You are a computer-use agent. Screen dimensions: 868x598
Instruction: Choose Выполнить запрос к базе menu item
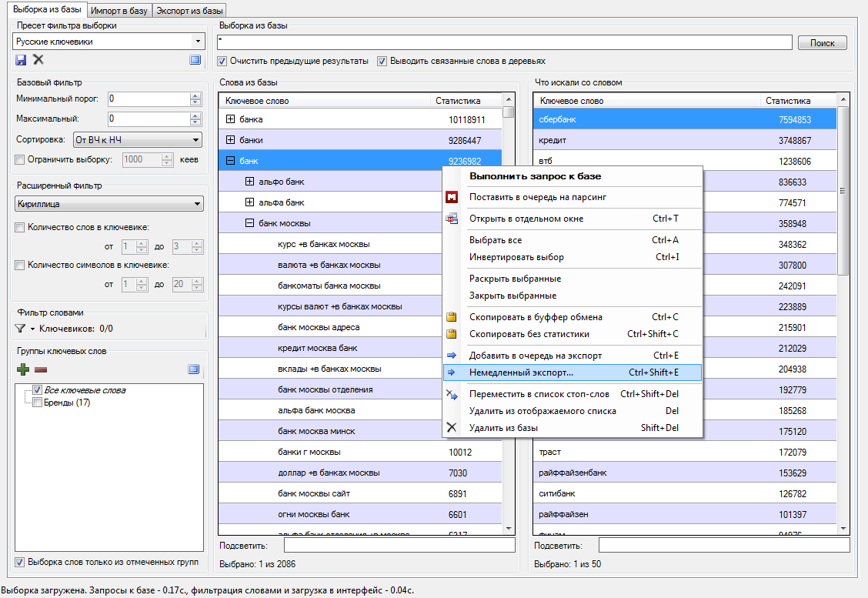point(573,176)
